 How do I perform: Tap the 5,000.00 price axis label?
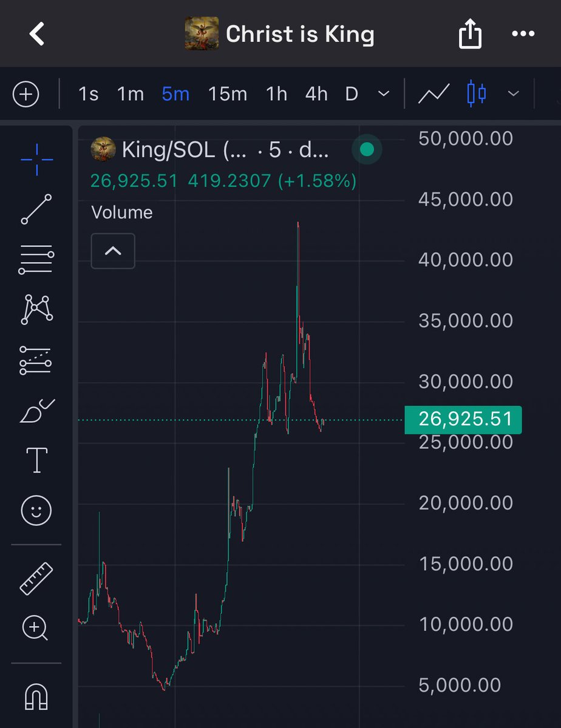click(460, 686)
